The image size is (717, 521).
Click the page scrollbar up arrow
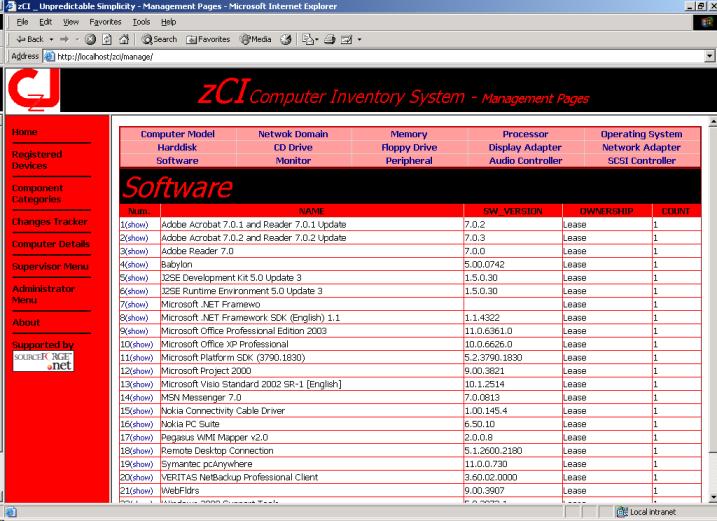[x=713, y=122]
